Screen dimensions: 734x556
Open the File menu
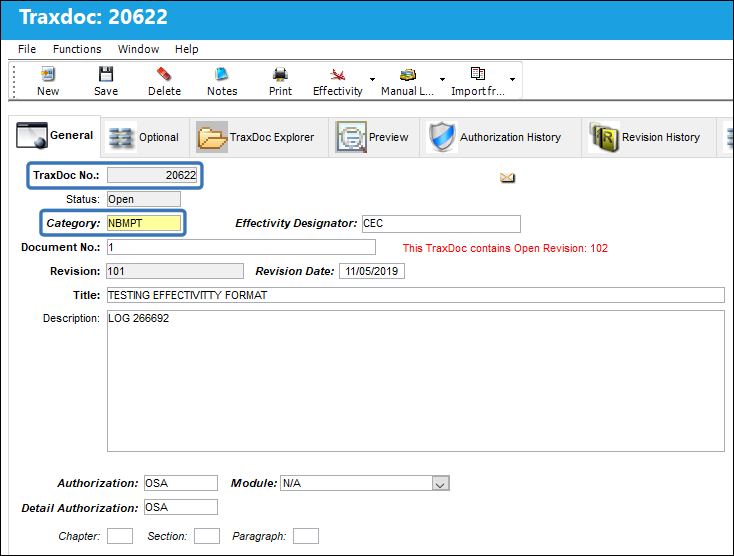tap(27, 49)
